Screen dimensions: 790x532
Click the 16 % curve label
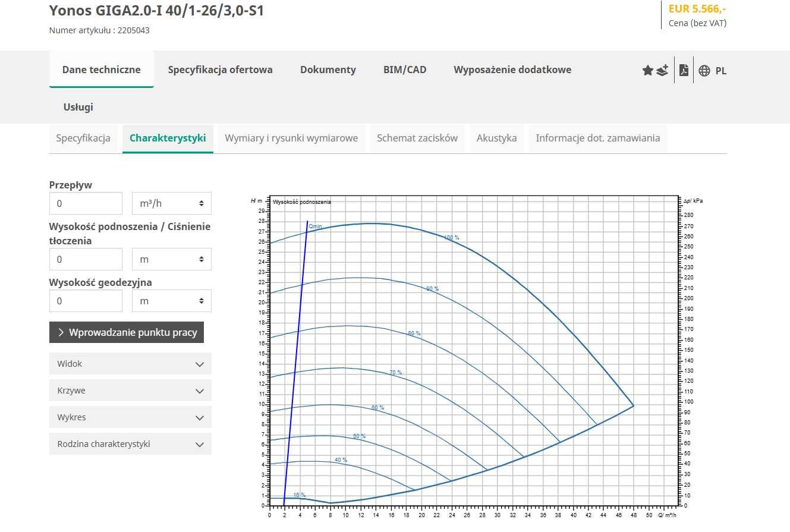coord(300,495)
